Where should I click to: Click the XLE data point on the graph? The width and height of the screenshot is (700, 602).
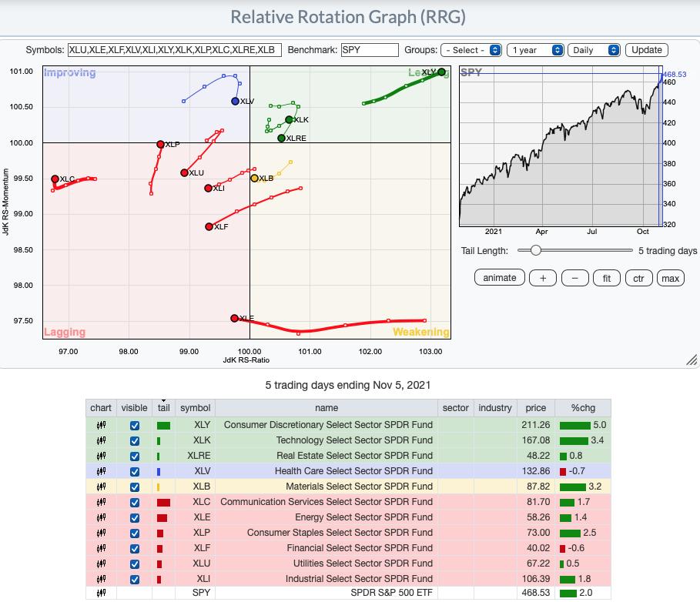click(234, 318)
